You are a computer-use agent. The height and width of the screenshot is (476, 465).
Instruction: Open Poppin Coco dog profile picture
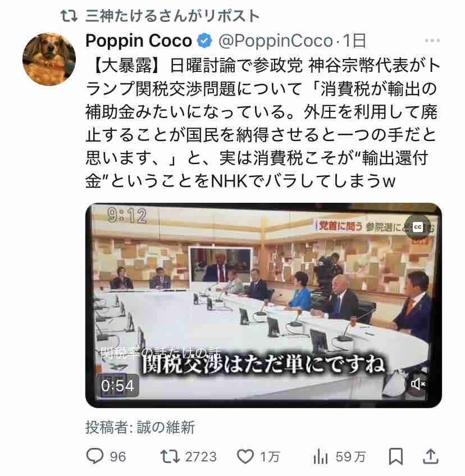pyautogui.click(x=49, y=59)
